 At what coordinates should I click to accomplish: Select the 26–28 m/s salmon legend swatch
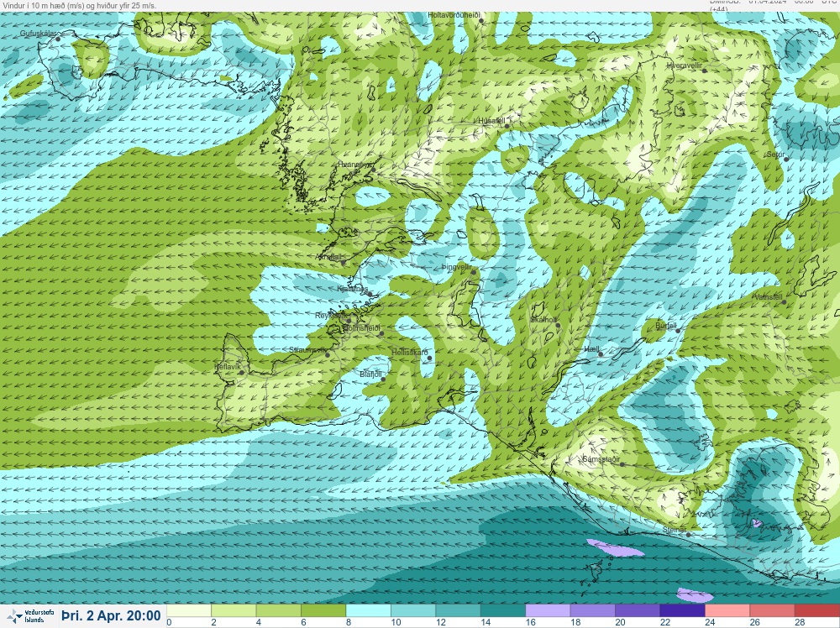pos(772,611)
